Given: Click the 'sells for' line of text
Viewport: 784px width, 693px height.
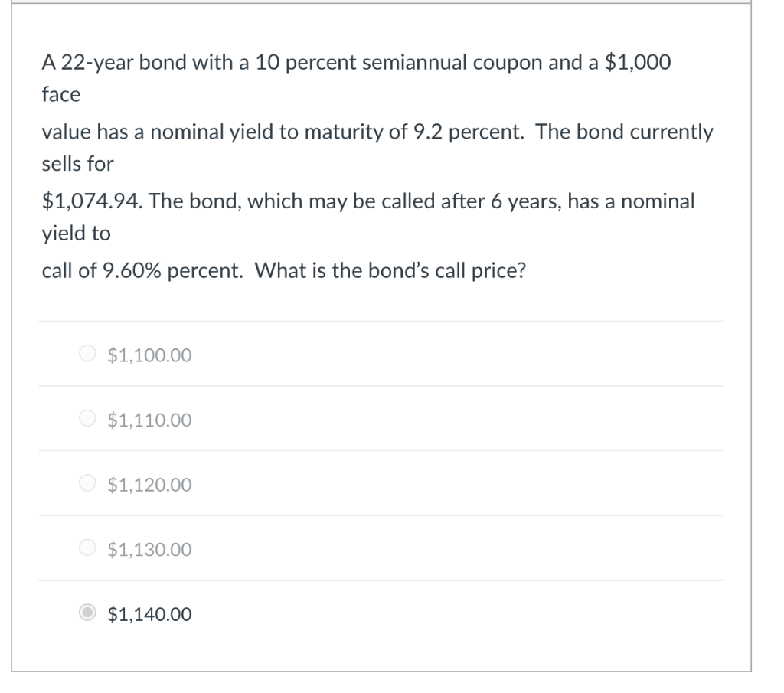Looking at the screenshot, I should 77,164.
